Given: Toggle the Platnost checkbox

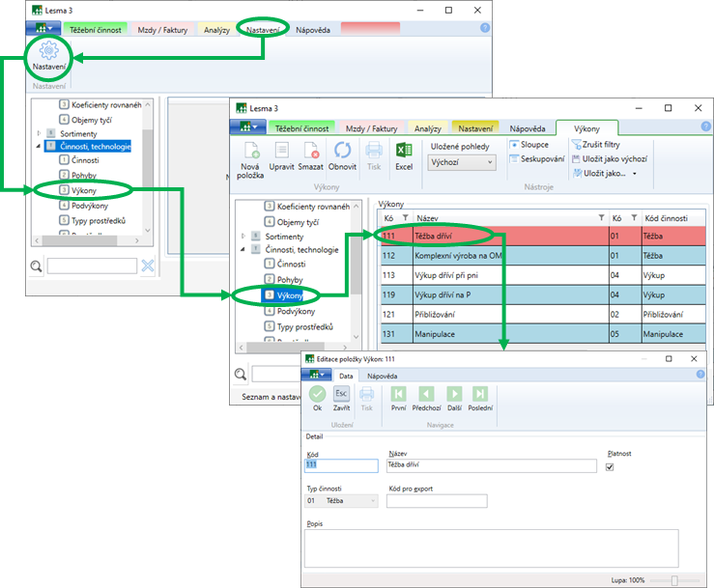Looking at the screenshot, I should point(609,467).
